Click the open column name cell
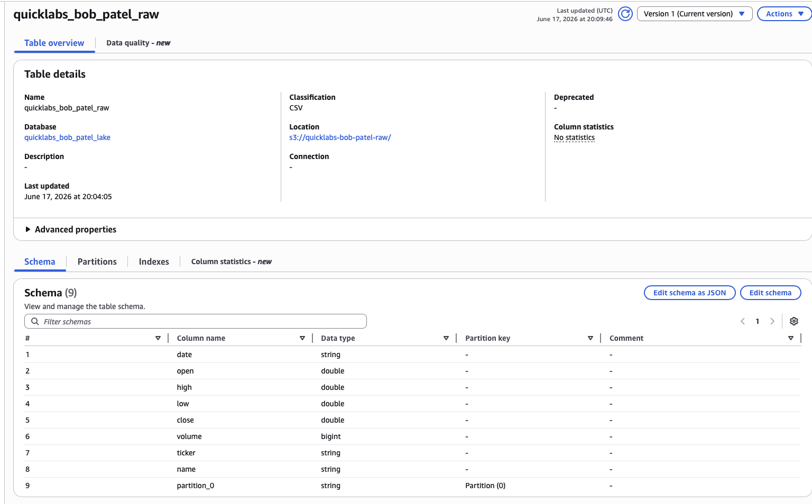Screen dimensions: 812x504 pyautogui.click(x=185, y=371)
